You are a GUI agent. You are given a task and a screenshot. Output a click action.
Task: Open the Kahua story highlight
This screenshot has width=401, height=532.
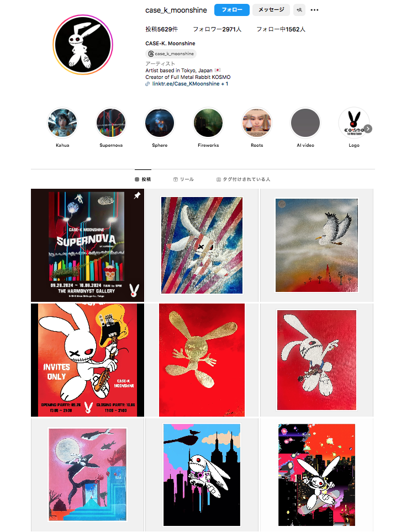[62, 123]
